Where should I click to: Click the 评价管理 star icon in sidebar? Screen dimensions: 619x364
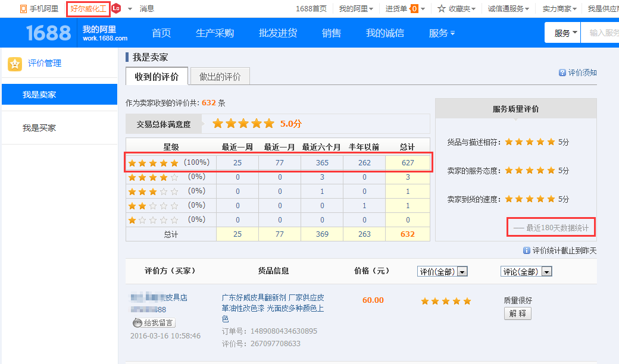[x=15, y=64]
